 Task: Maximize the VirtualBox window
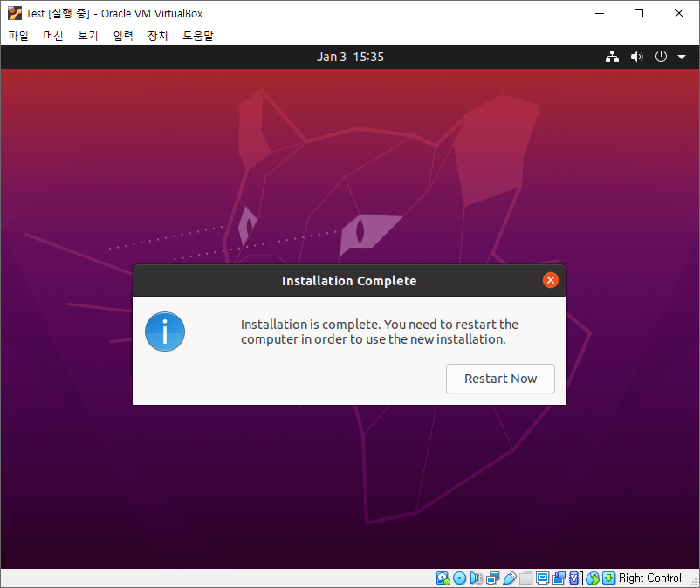click(639, 13)
